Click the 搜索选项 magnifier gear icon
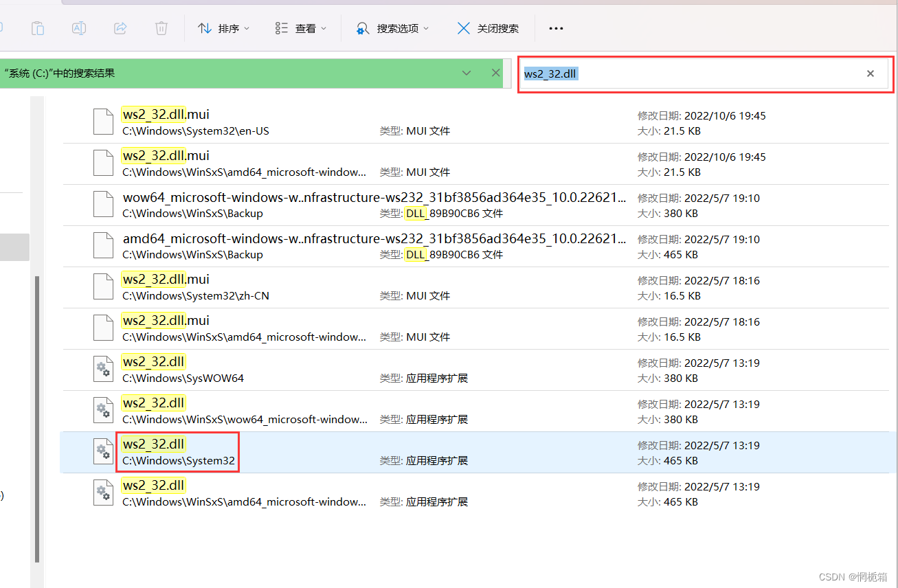This screenshot has width=898, height=588. (362, 27)
